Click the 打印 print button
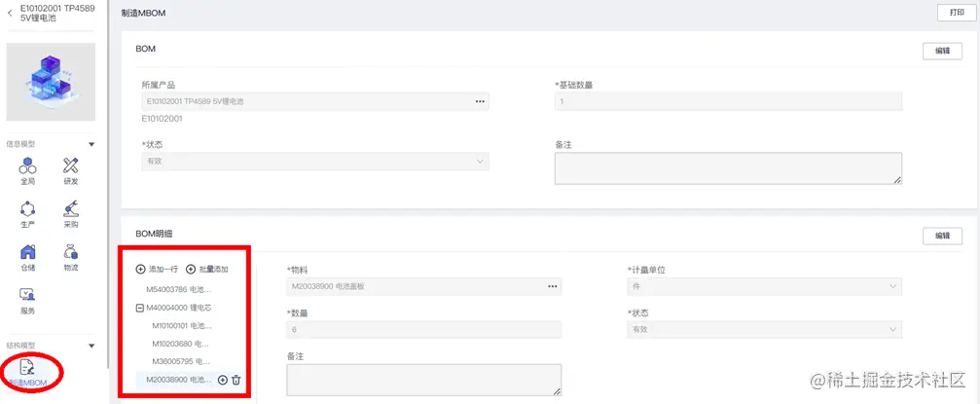 (x=957, y=13)
